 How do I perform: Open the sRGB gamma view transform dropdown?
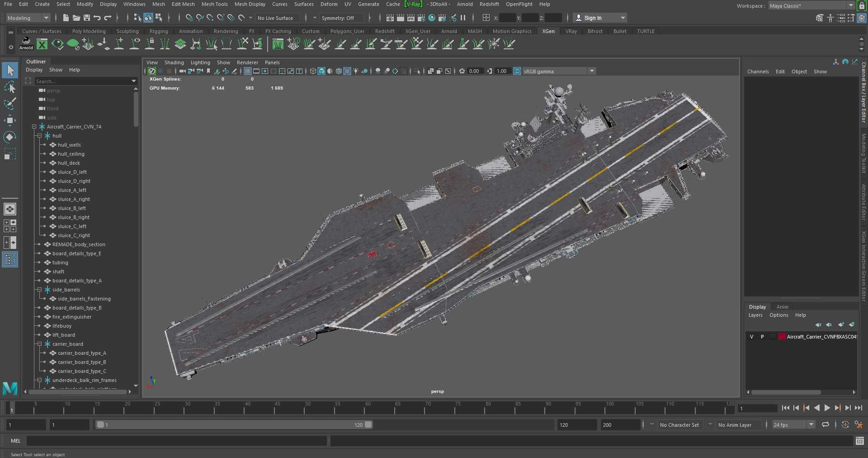tap(559, 71)
